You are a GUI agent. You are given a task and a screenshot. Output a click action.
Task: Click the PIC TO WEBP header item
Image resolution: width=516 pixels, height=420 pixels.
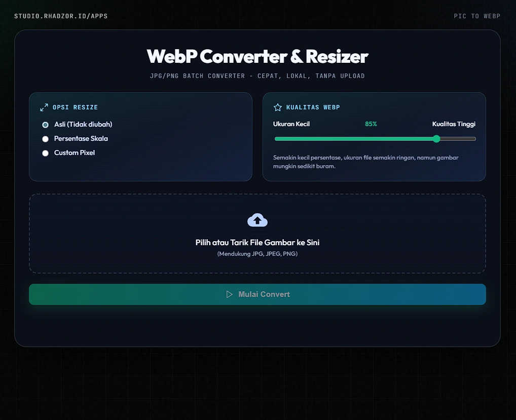[477, 16]
